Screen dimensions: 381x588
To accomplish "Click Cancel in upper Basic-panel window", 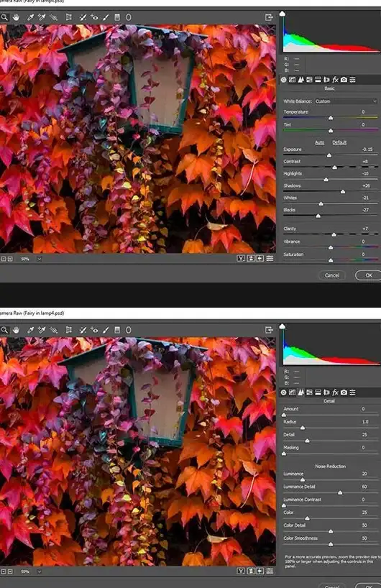I will [x=332, y=275].
